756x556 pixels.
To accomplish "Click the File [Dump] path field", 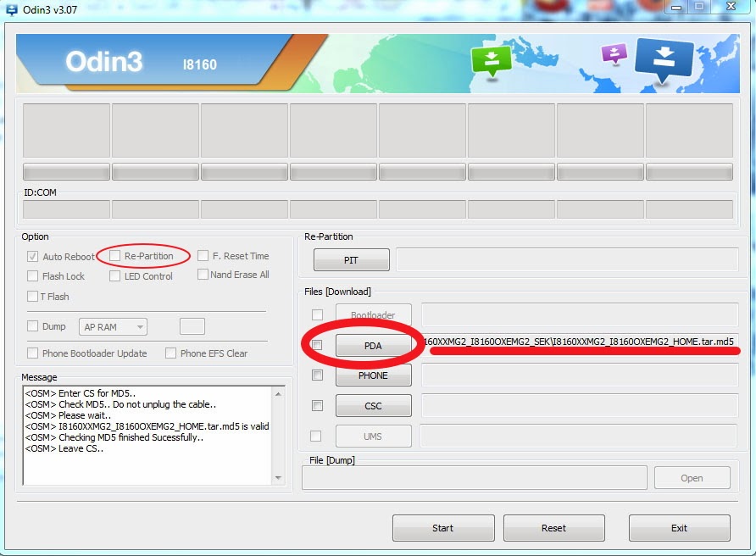I will [475, 478].
